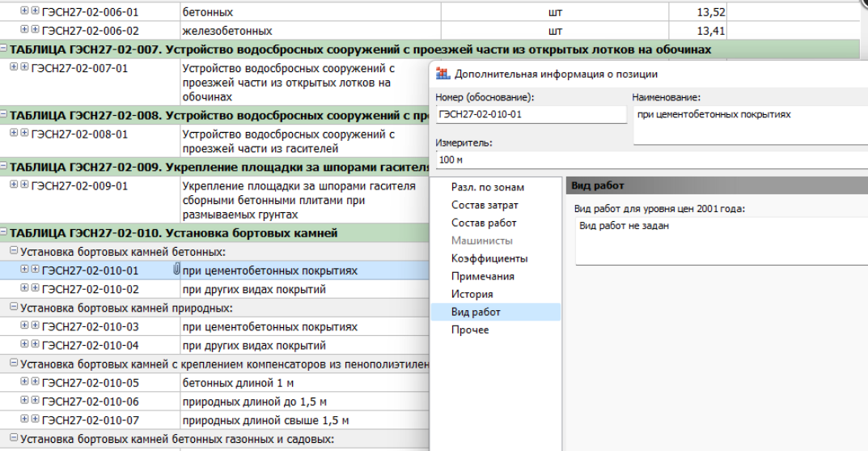This screenshot has width=868, height=451.
Task: Click the Измеритель field showing 100 м
Action: (x=651, y=160)
